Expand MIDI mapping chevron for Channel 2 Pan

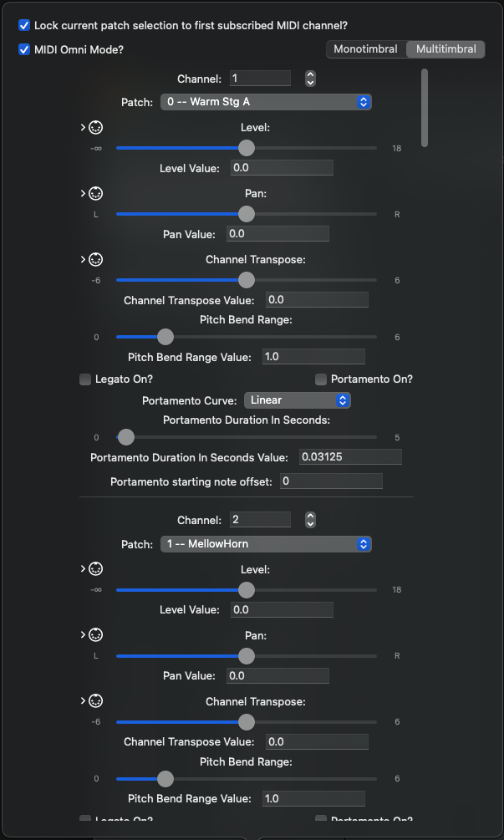83,635
